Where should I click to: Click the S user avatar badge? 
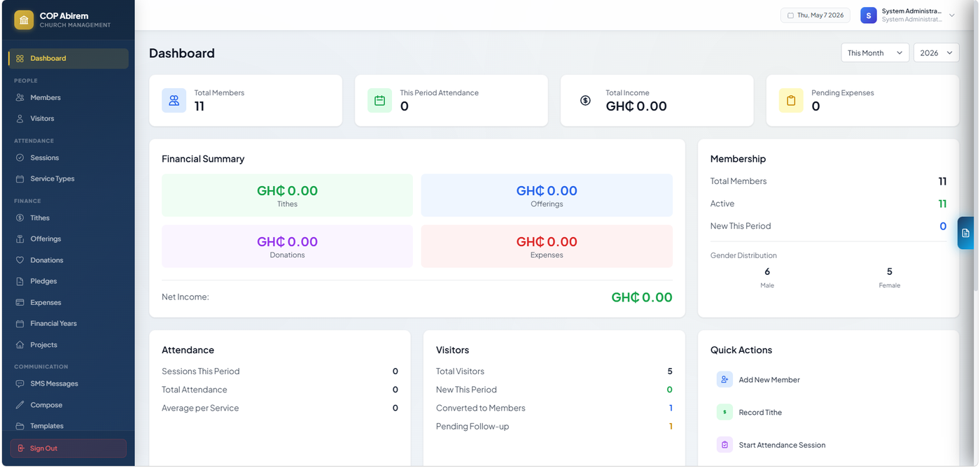click(x=869, y=15)
